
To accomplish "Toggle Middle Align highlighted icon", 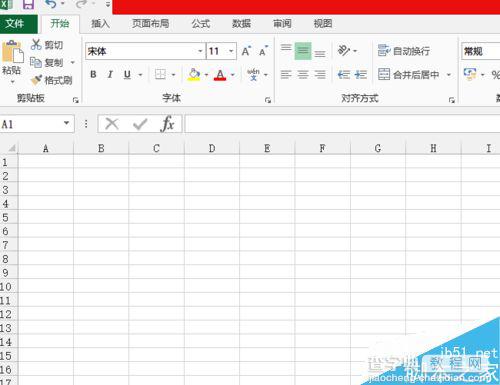I will tap(303, 51).
